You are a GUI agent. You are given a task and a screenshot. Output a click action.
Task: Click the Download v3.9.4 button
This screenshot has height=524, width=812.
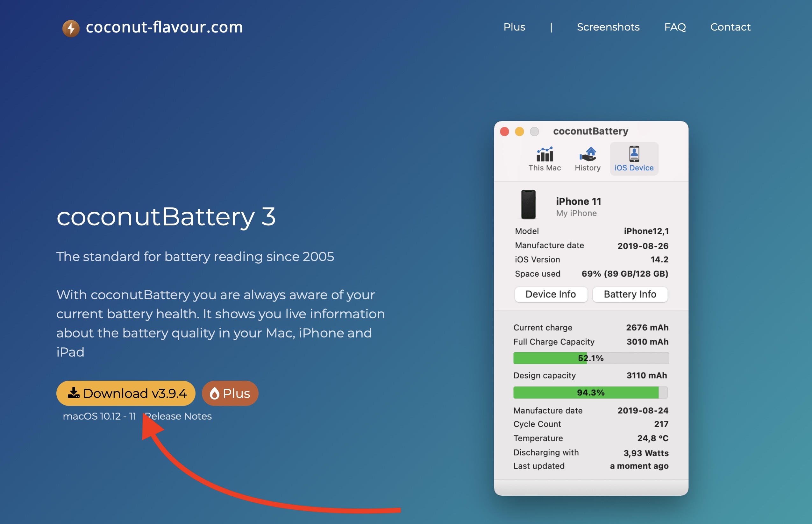126,393
